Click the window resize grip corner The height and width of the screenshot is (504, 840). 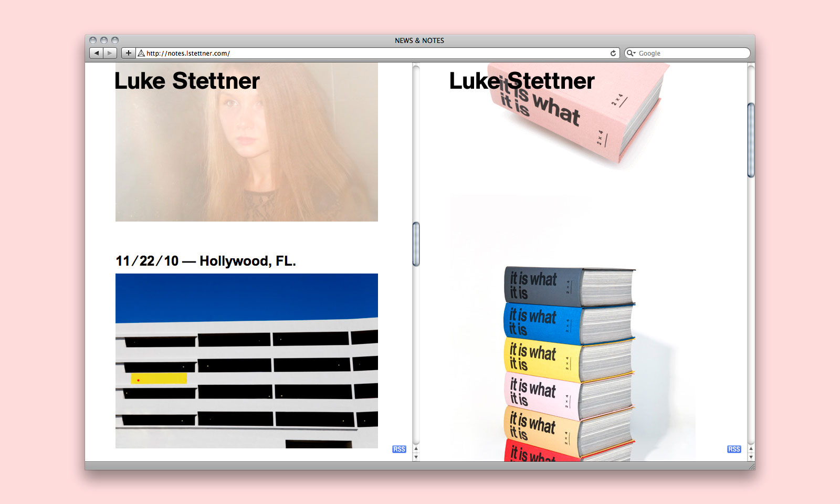coord(751,466)
